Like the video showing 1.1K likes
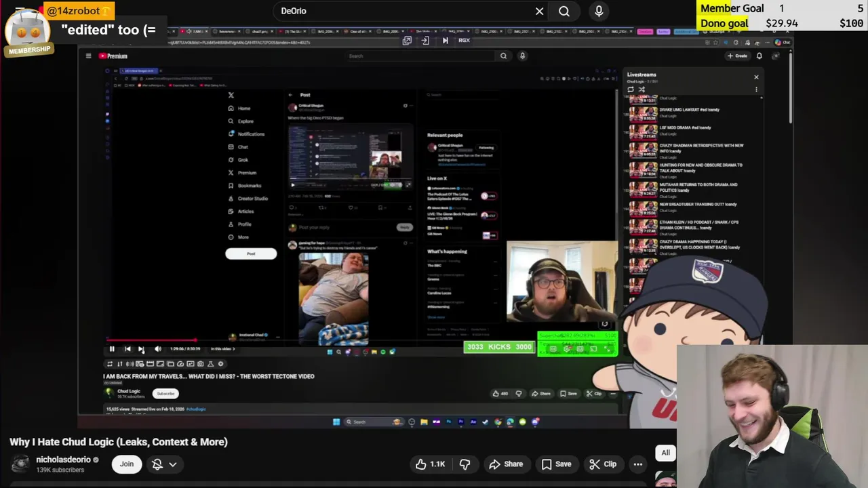The image size is (868, 488). pyautogui.click(x=430, y=464)
